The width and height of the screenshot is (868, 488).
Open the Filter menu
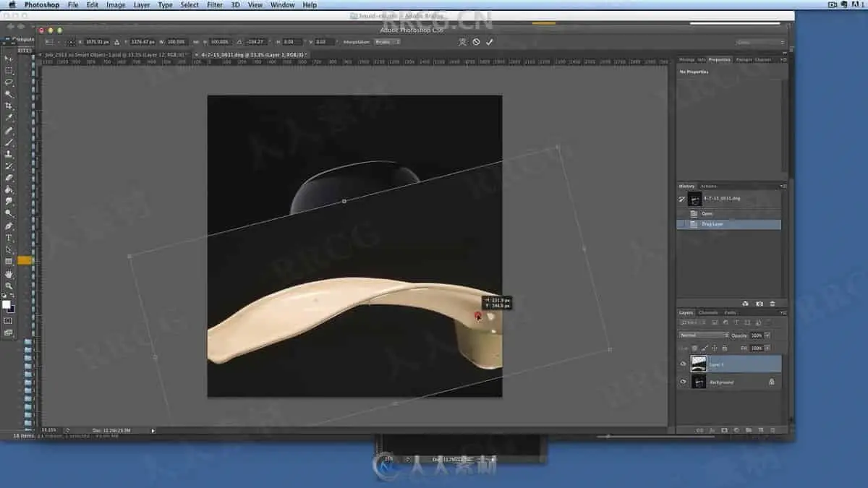(215, 5)
